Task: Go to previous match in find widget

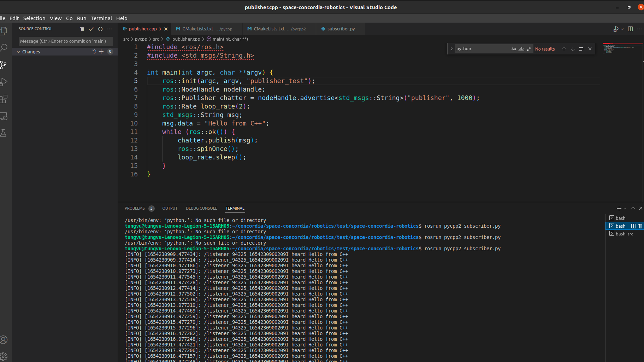Action: [x=564, y=49]
